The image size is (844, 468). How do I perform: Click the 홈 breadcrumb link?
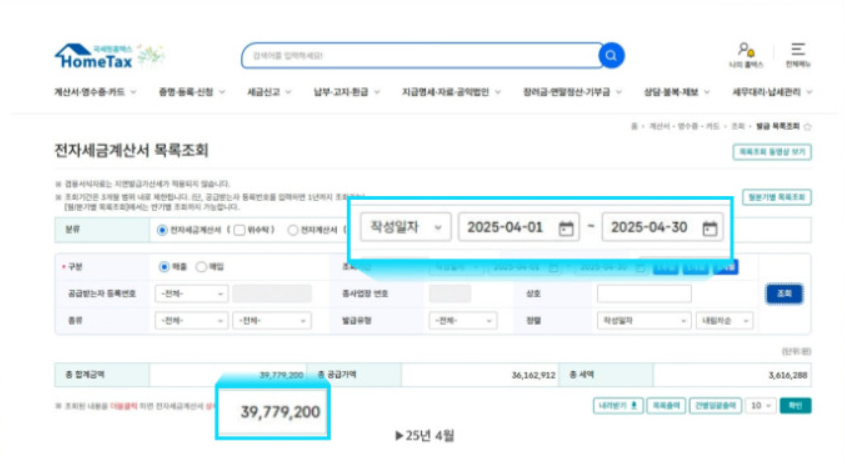point(634,127)
